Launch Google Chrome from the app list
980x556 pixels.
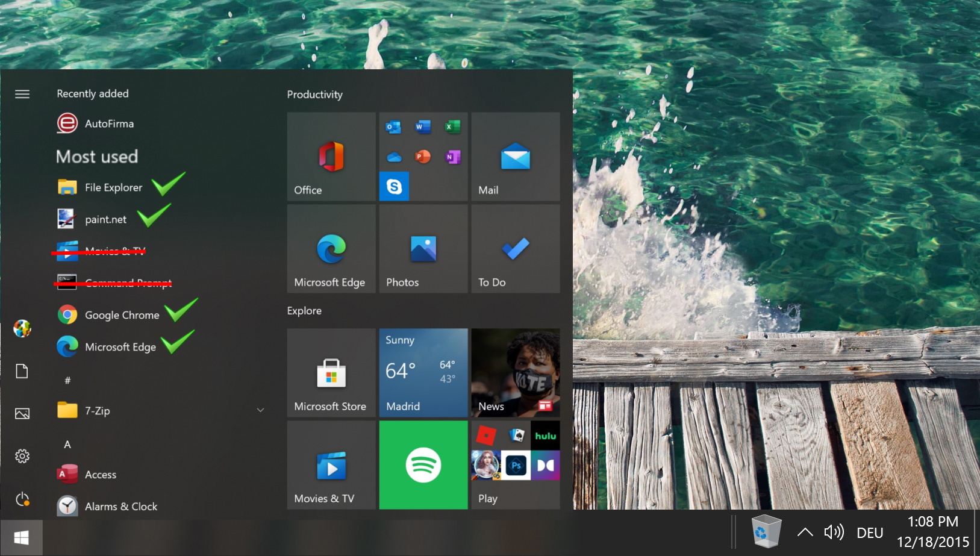(x=109, y=315)
